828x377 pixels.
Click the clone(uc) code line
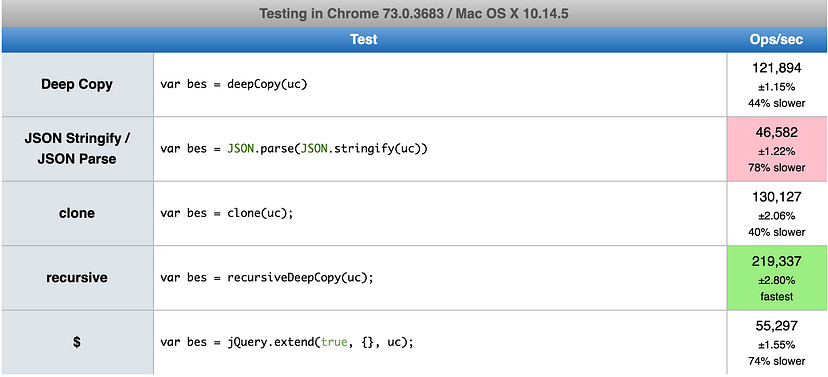pos(227,213)
